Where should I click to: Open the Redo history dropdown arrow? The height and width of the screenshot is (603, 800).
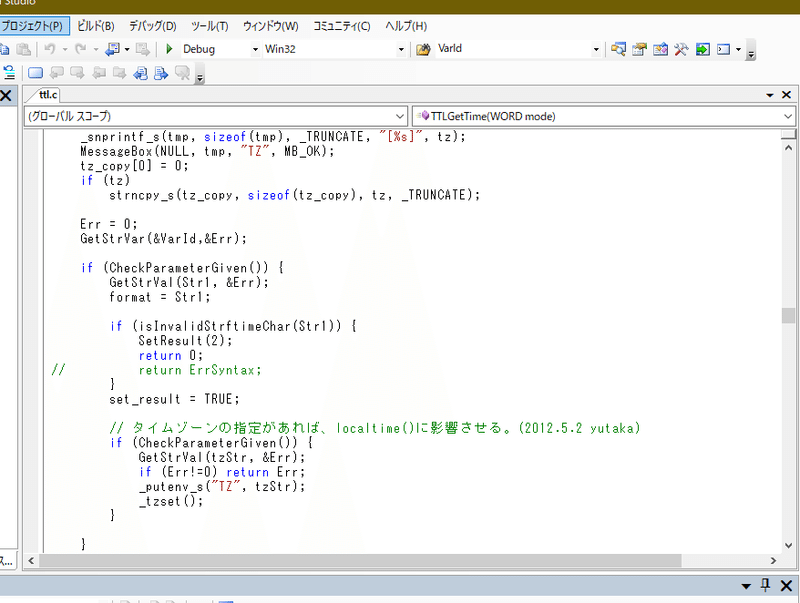[x=96, y=49]
